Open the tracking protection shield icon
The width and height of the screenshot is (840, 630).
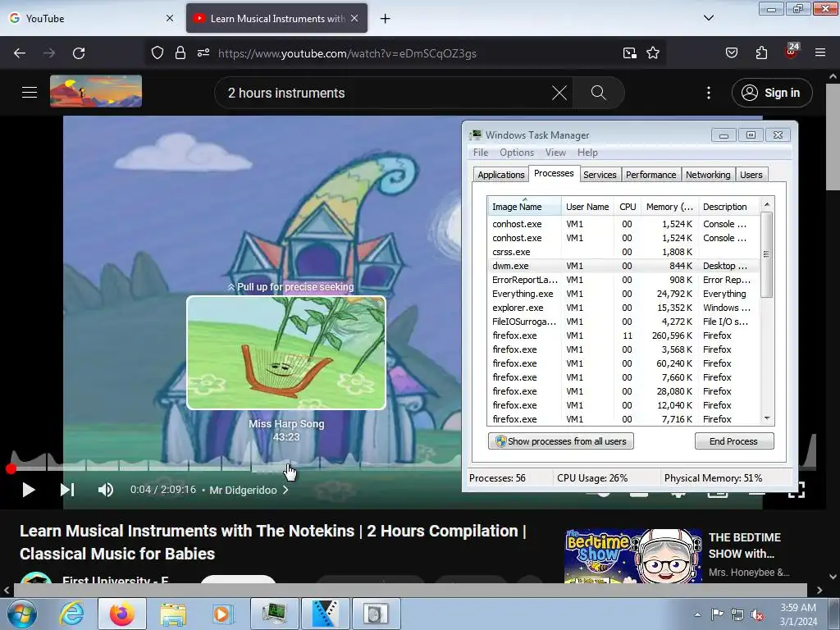(x=157, y=53)
